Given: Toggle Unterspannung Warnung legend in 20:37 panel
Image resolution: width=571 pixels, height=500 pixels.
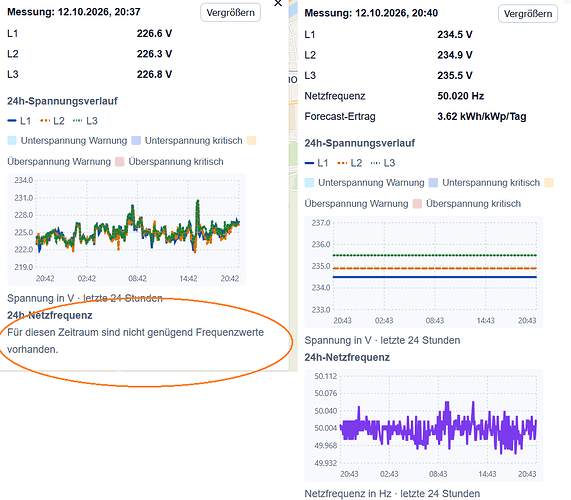Looking at the screenshot, I should click(67, 141).
